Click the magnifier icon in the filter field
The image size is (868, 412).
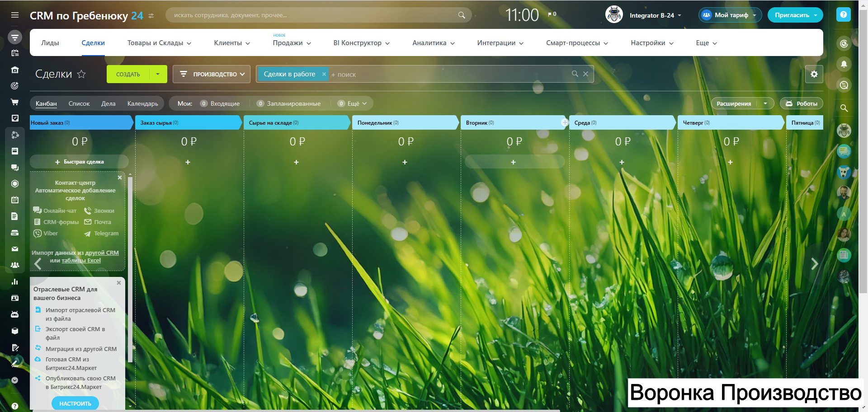[x=575, y=74]
